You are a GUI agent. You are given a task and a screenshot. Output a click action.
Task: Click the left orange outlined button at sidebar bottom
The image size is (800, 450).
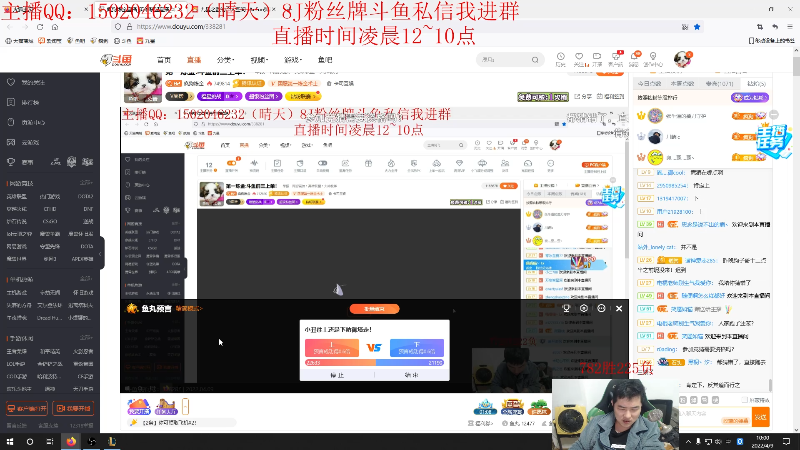pyautogui.click(x=27, y=408)
